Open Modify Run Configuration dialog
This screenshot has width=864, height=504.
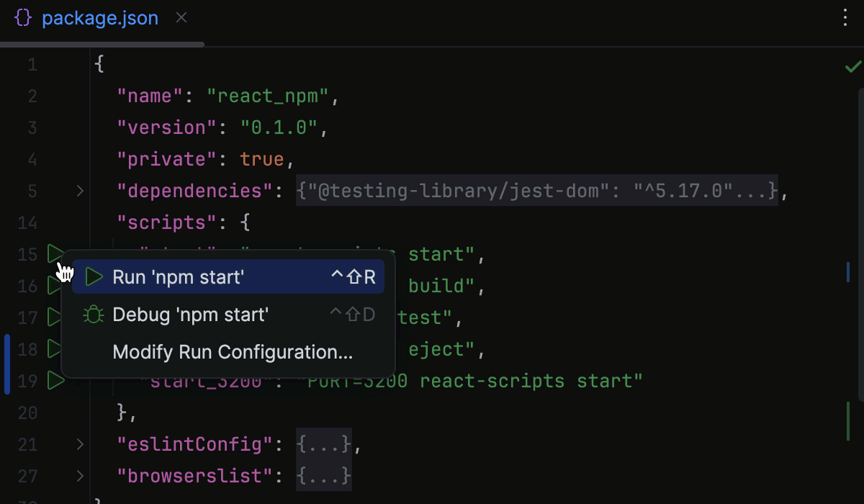[x=232, y=352]
